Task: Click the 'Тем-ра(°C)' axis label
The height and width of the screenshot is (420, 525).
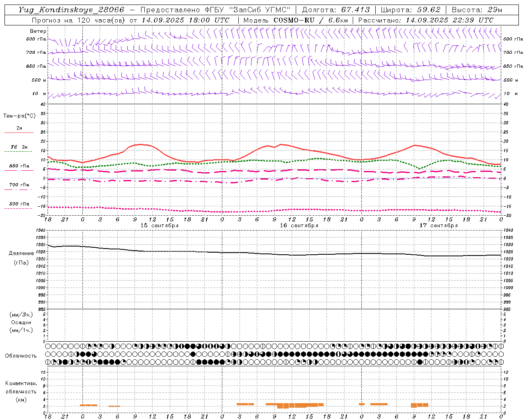Action: pos(19,116)
